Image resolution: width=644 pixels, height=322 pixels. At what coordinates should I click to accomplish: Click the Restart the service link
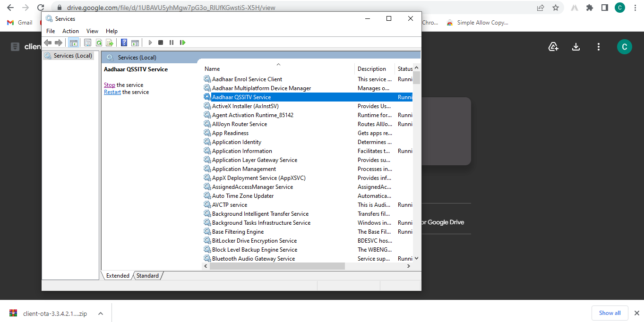[112, 92]
